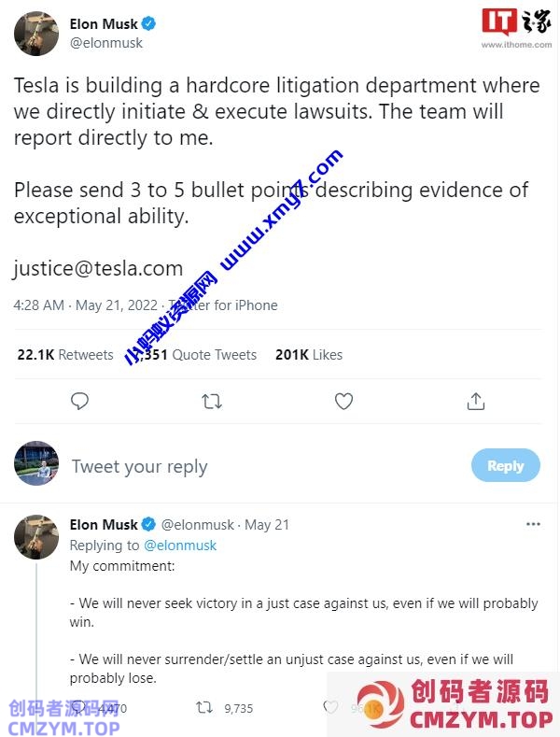Open the three-dot more menu on the reply
Viewport: 560px width, 737px height.
point(533,524)
